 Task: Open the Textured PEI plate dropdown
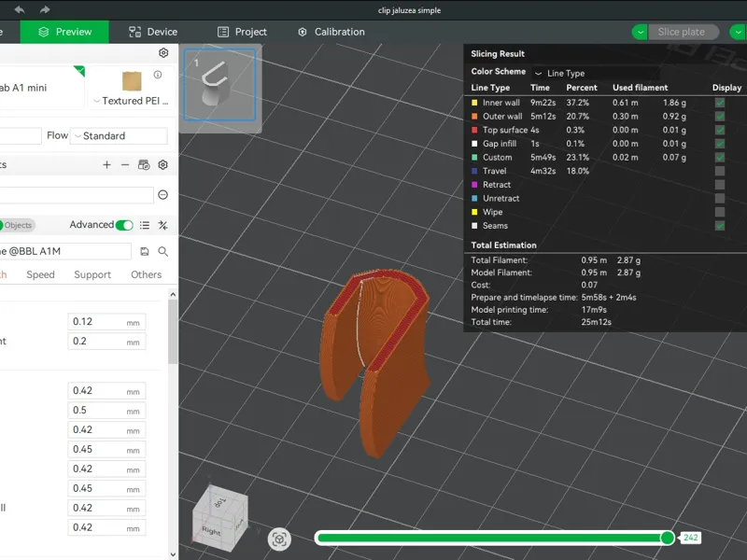pyautogui.click(x=131, y=101)
